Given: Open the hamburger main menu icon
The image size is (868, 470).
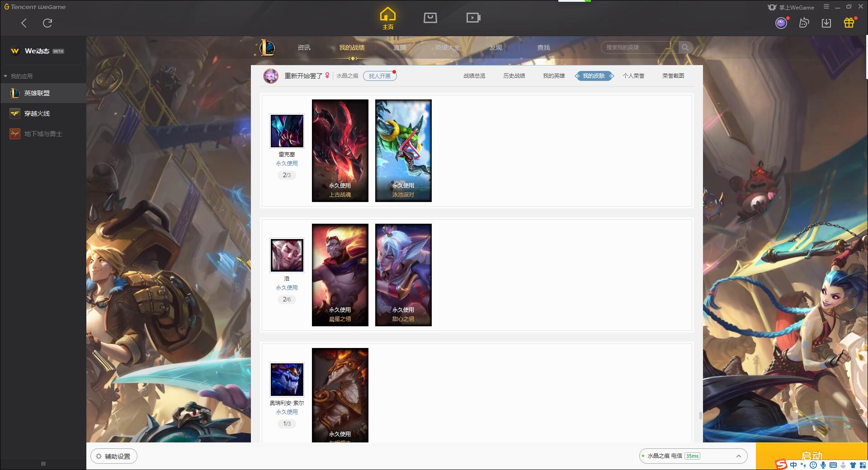Looking at the screenshot, I should click(x=826, y=7).
